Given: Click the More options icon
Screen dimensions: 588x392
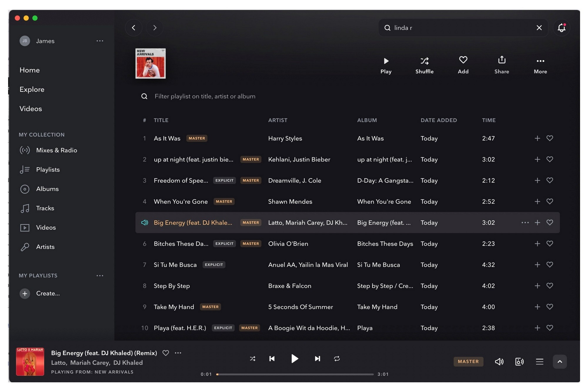Looking at the screenshot, I should (540, 65).
